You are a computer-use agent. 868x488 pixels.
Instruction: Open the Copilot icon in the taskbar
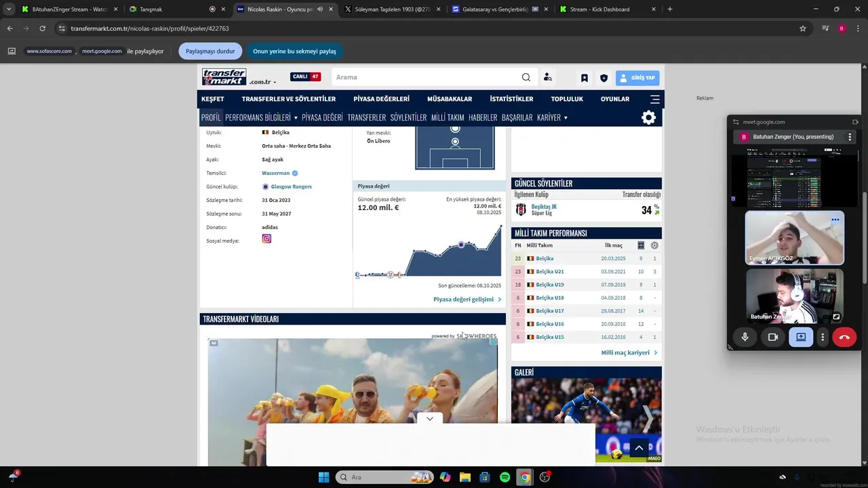pos(446,477)
